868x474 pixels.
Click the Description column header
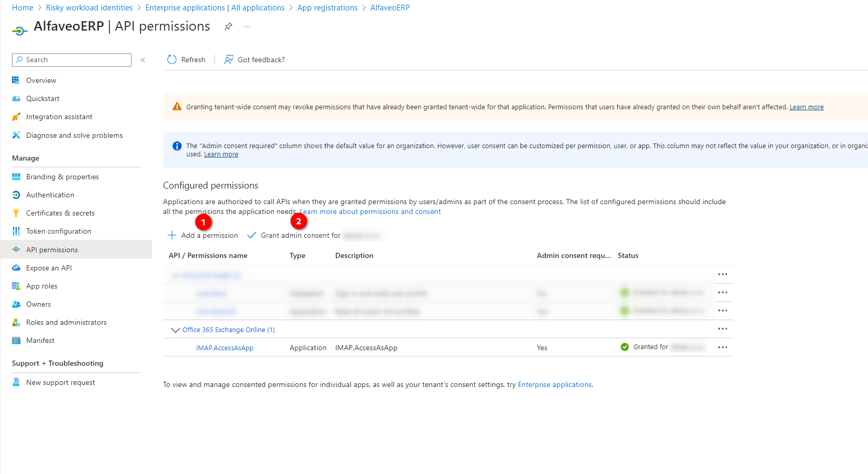tap(354, 256)
